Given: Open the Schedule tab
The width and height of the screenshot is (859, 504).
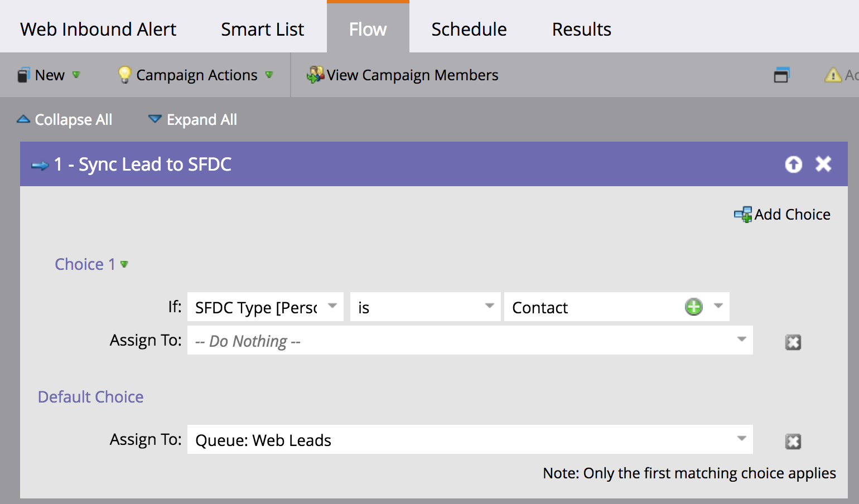Looking at the screenshot, I should click(x=469, y=29).
